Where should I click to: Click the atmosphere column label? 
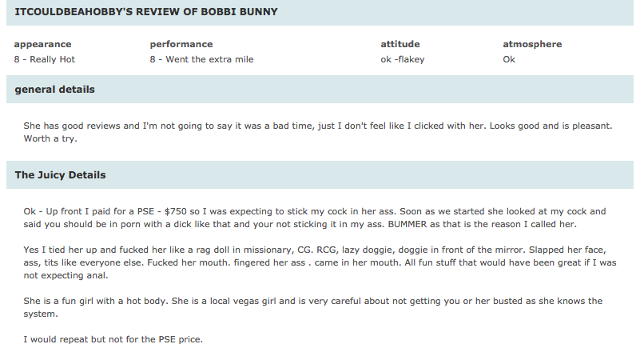(x=532, y=44)
